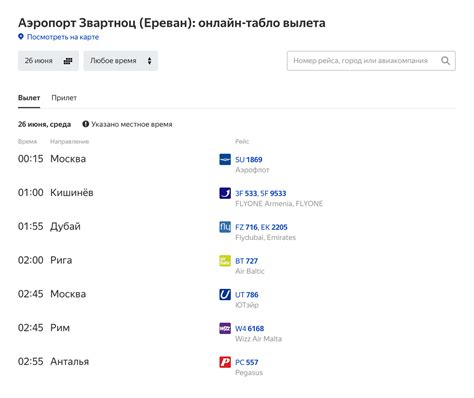The height and width of the screenshot is (398, 474).
Task: Click the Flydubai logo icon
Action: 225,227
